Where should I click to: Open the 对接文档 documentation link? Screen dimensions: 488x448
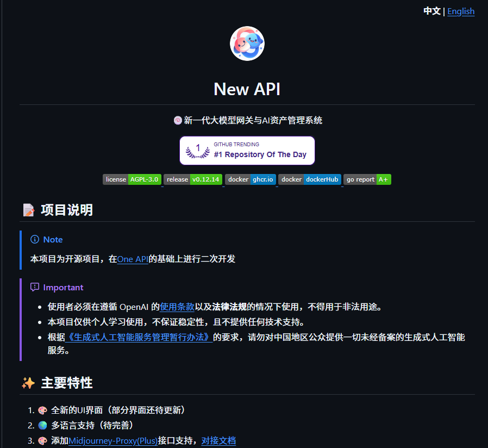[x=219, y=440]
